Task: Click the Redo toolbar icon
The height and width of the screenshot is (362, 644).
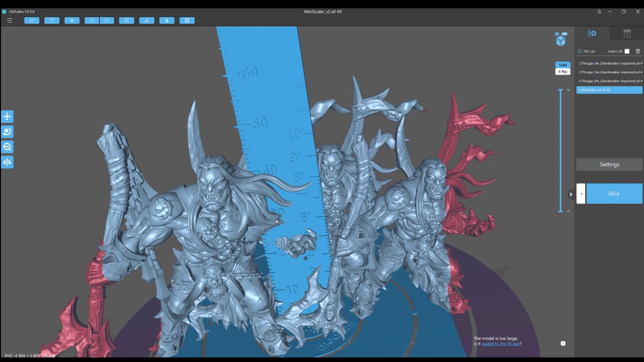Action: pos(107,21)
